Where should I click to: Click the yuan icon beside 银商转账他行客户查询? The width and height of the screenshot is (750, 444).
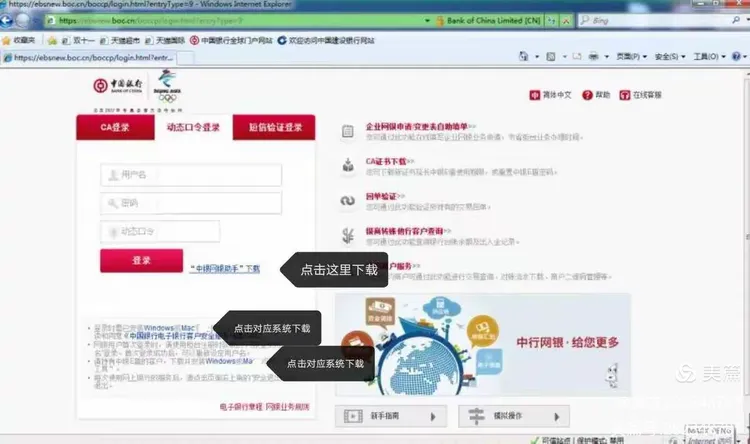348,235
